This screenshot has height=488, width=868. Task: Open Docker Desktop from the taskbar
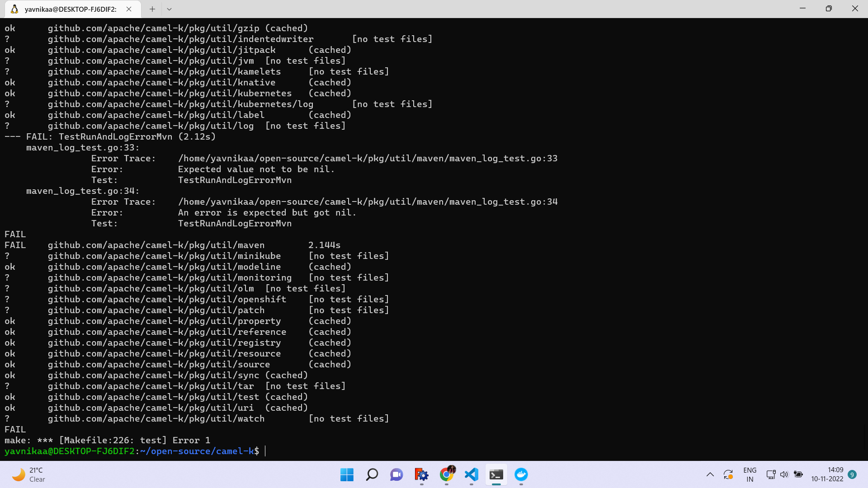tap(521, 475)
